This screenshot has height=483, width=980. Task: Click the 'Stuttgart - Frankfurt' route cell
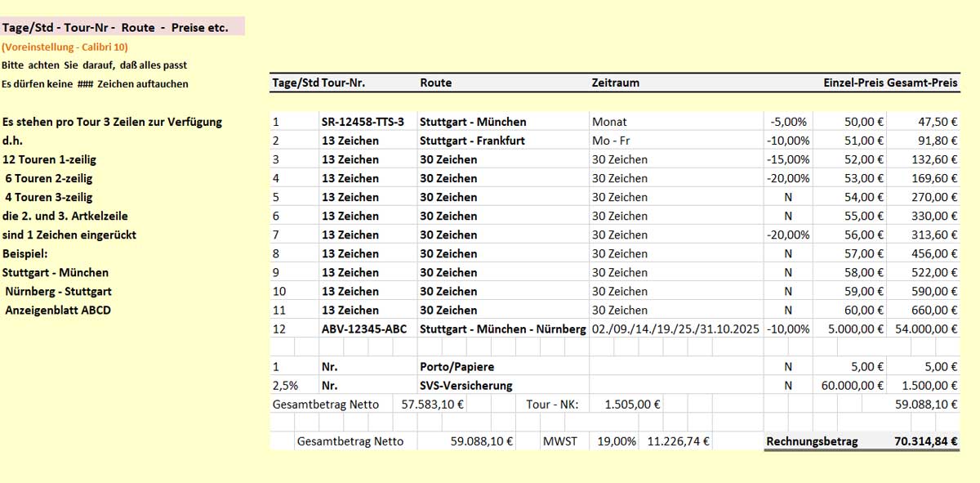coord(472,141)
